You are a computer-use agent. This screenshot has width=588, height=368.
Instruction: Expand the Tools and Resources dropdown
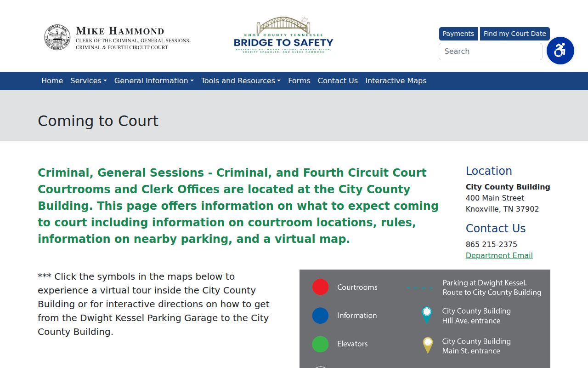[x=241, y=80]
